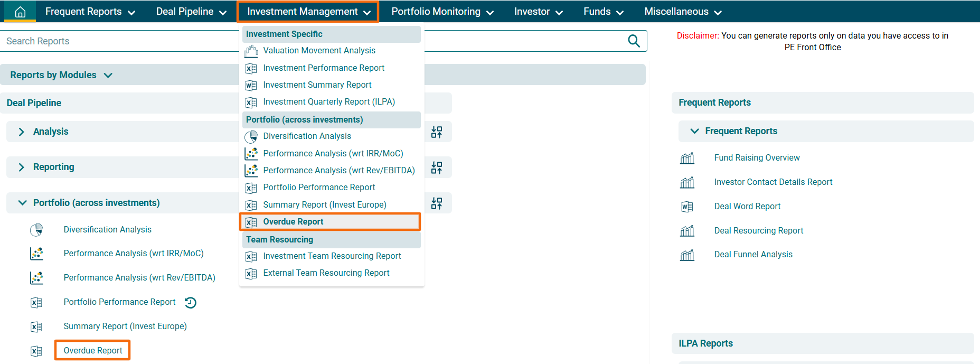Click the Diversification Analysis pie icon in left list

click(36, 230)
